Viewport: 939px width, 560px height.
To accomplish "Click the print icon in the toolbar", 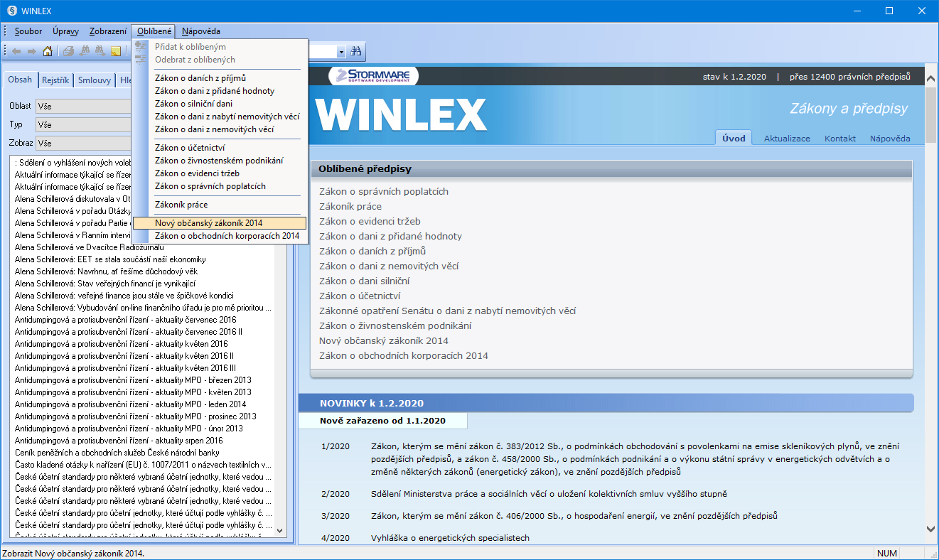I will [68, 51].
